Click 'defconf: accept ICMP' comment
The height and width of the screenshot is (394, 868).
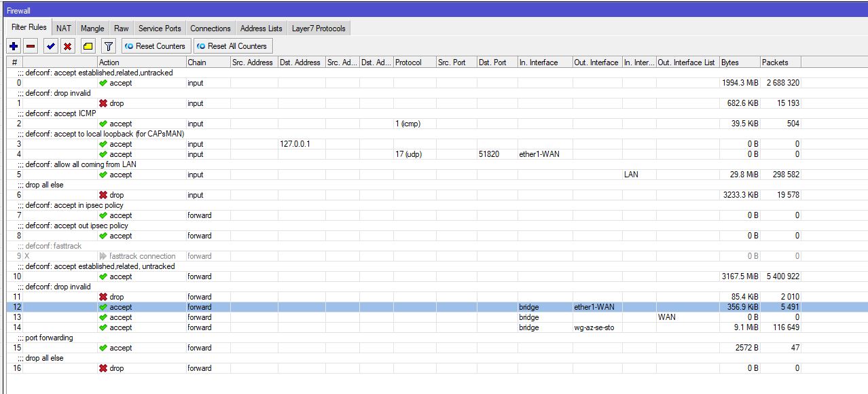click(61, 113)
